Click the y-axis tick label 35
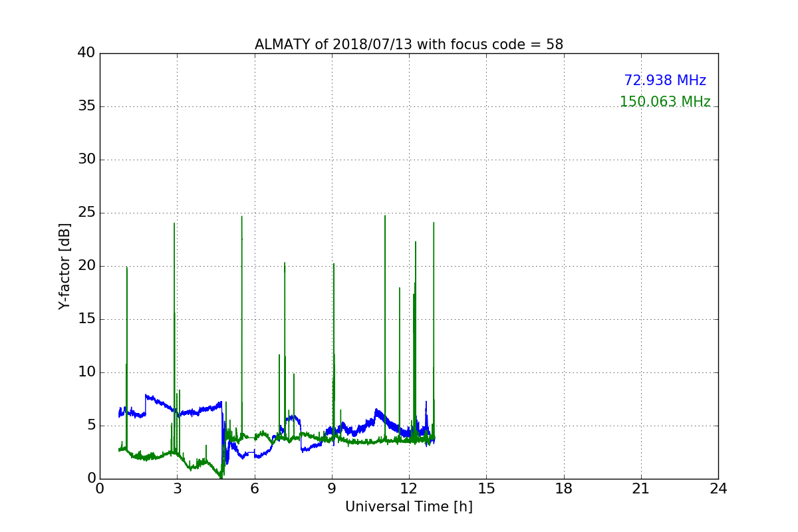798x532 pixels. click(x=86, y=106)
